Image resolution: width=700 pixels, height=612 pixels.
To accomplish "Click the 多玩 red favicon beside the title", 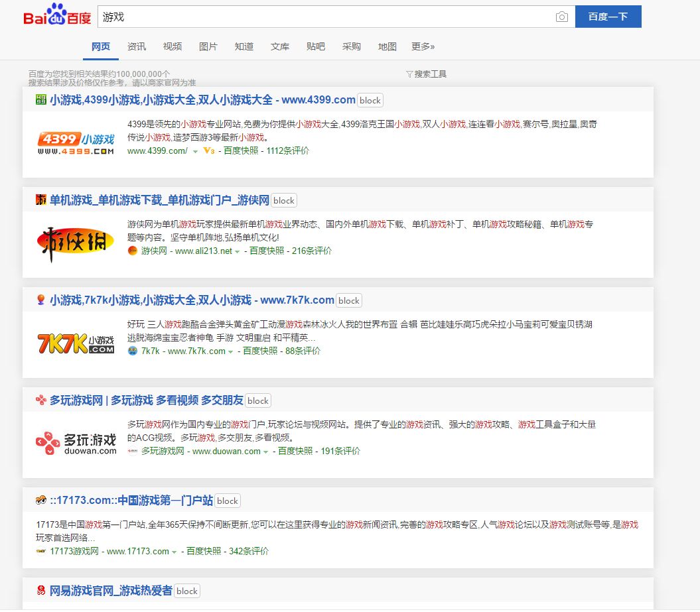I will click(41, 400).
